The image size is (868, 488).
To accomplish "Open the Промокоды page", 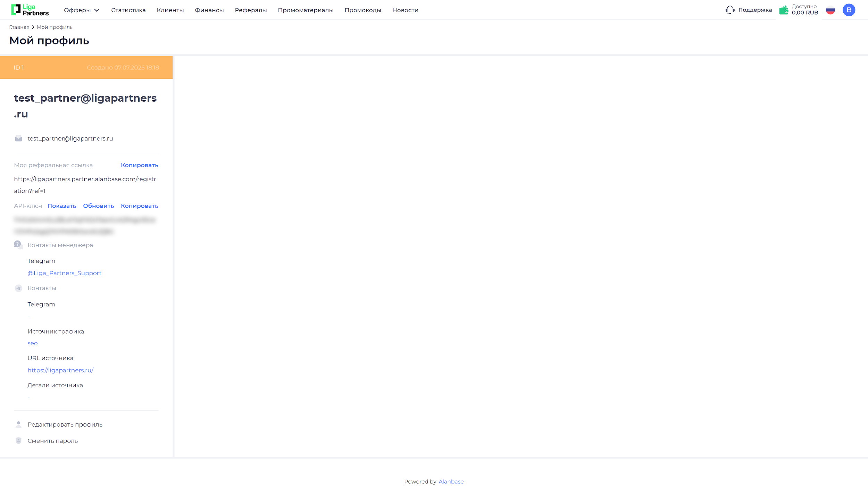I will [363, 10].
